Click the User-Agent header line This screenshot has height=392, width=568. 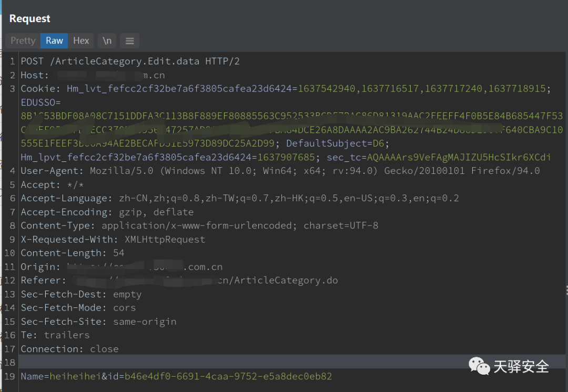tap(280, 171)
